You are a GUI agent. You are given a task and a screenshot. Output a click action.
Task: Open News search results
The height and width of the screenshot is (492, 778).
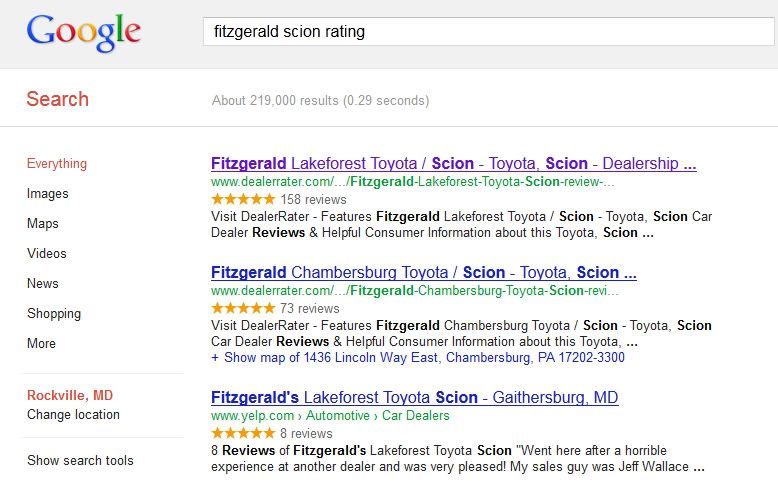pyautogui.click(x=43, y=284)
